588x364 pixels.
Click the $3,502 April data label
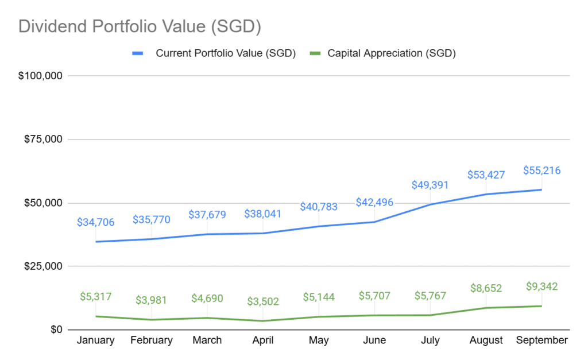tap(263, 301)
